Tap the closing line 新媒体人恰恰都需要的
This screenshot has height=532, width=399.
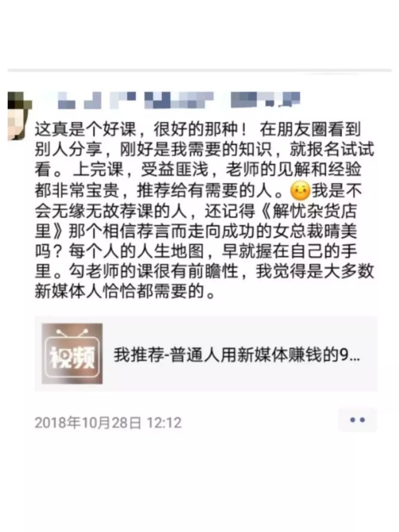[x=120, y=292]
